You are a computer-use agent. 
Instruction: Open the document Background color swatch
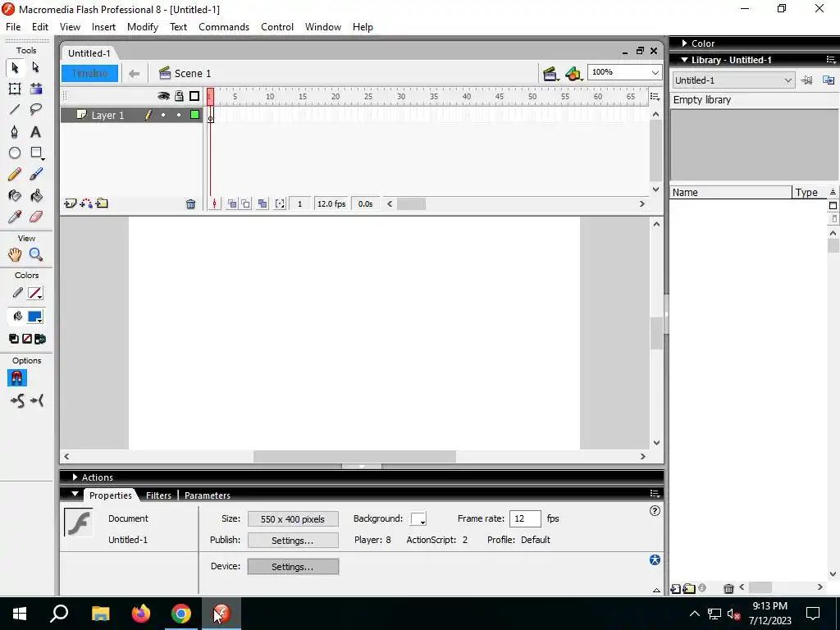pos(418,518)
